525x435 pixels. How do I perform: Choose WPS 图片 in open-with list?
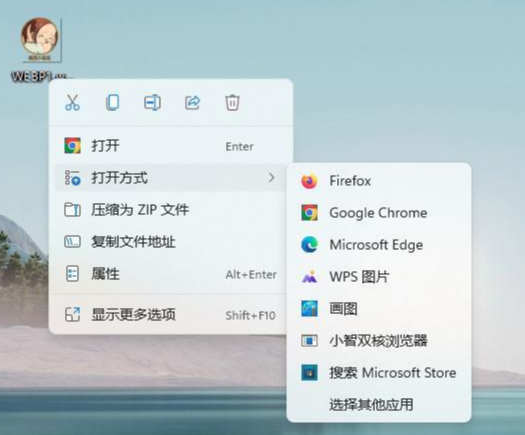pyautogui.click(x=379, y=277)
